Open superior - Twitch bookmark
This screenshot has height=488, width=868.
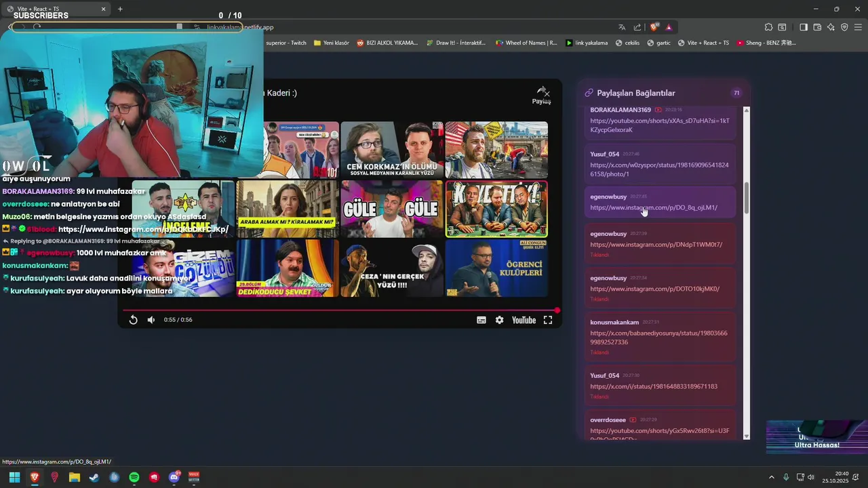tap(285, 43)
